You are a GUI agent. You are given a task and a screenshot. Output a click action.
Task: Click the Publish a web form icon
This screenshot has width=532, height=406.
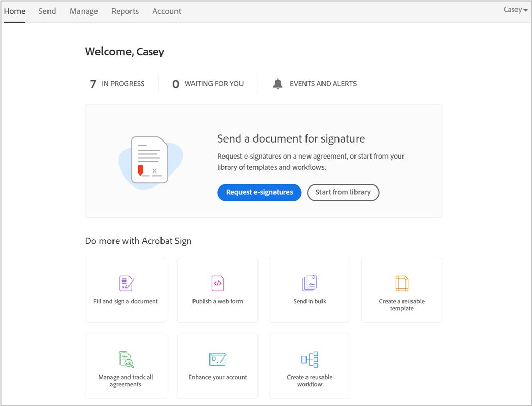click(217, 284)
